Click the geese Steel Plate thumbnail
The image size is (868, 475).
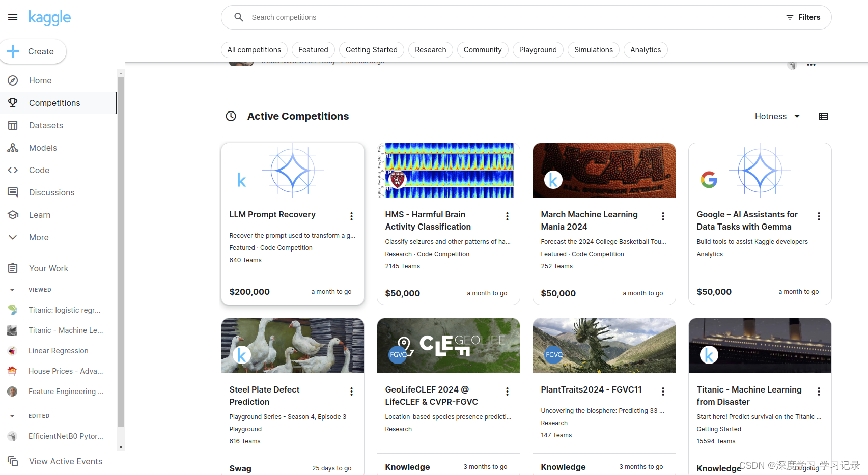[x=293, y=346]
